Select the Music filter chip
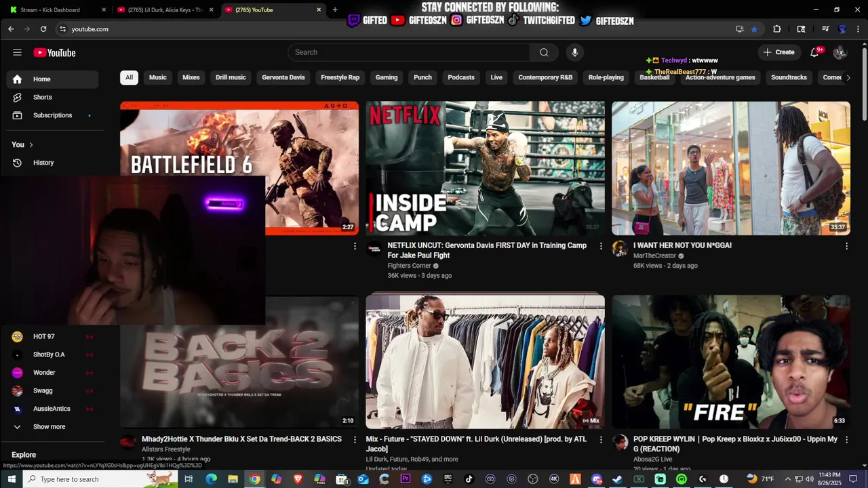The height and width of the screenshot is (488, 868). tap(158, 77)
